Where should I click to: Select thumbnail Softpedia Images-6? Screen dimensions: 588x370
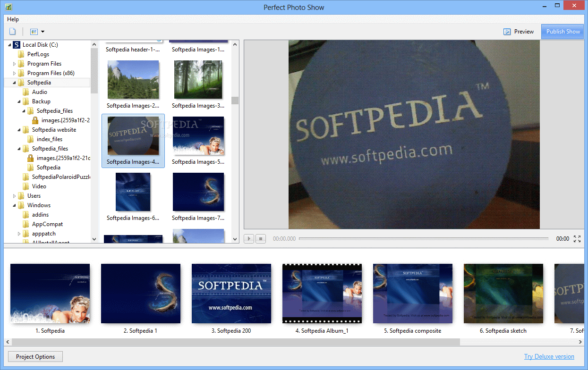tap(133, 192)
